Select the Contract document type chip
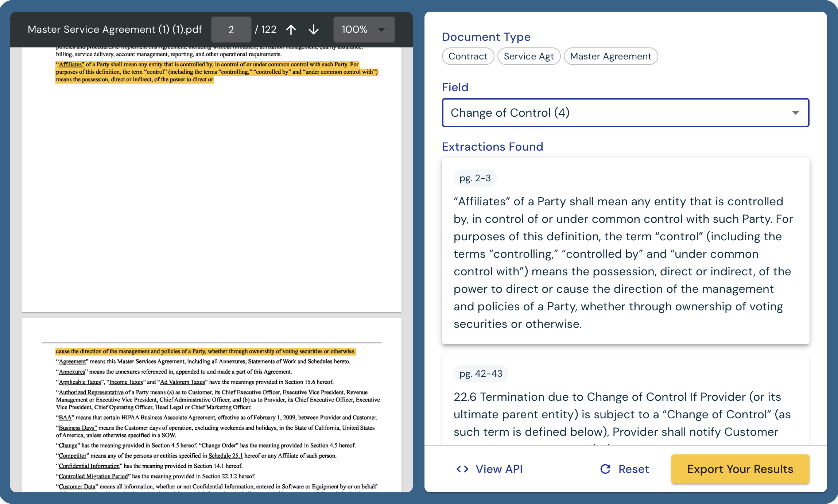The height and width of the screenshot is (504, 838). (468, 56)
